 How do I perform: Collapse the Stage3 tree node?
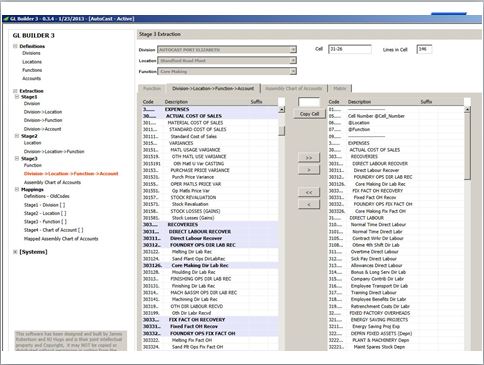[17, 158]
